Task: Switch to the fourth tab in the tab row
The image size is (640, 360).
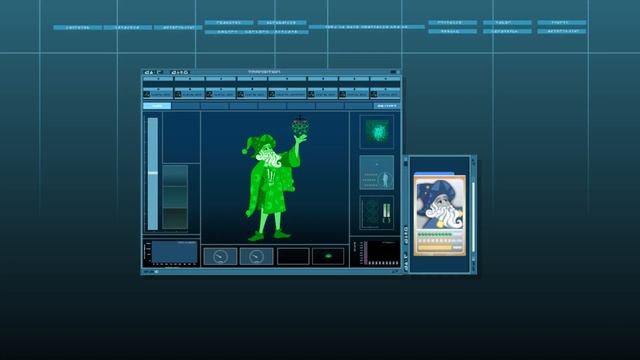Action: coord(244,106)
